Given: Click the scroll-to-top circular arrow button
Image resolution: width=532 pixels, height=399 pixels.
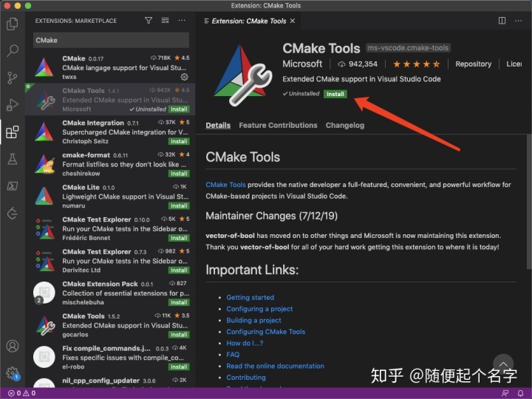Looking at the screenshot, I should point(503,364).
